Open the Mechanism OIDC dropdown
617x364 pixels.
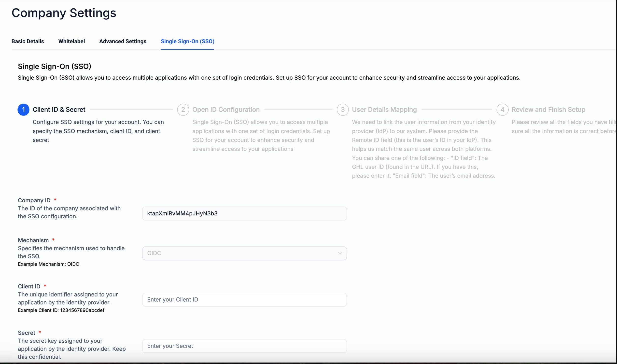(x=244, y=253)
